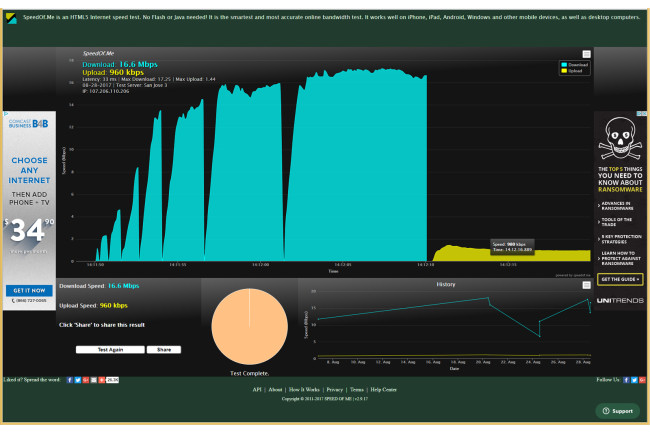Open the Help Center footer link
650x433 pixels.
click(x=383, y=389)
